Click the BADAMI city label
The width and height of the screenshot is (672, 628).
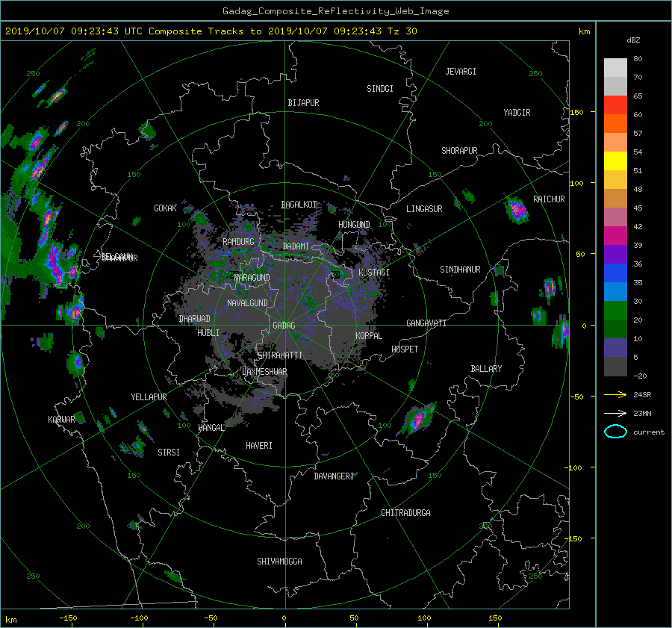coord(296,246)
